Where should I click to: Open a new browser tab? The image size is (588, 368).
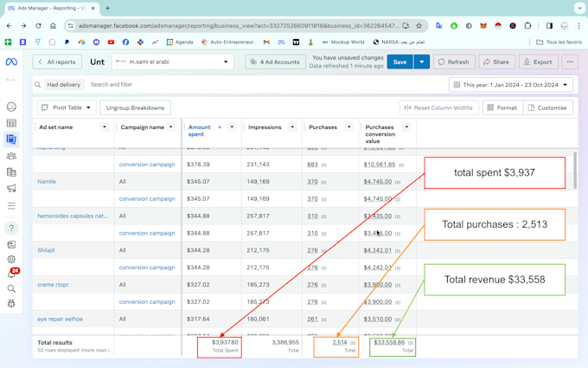[x=107, y=9]
